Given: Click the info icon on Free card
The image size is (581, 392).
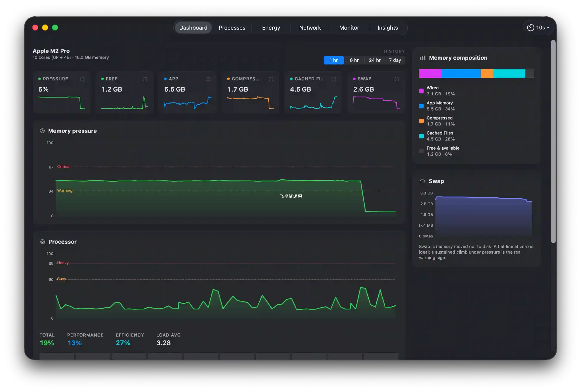Looking at the screenshot, I should click(x=145, y=79).
